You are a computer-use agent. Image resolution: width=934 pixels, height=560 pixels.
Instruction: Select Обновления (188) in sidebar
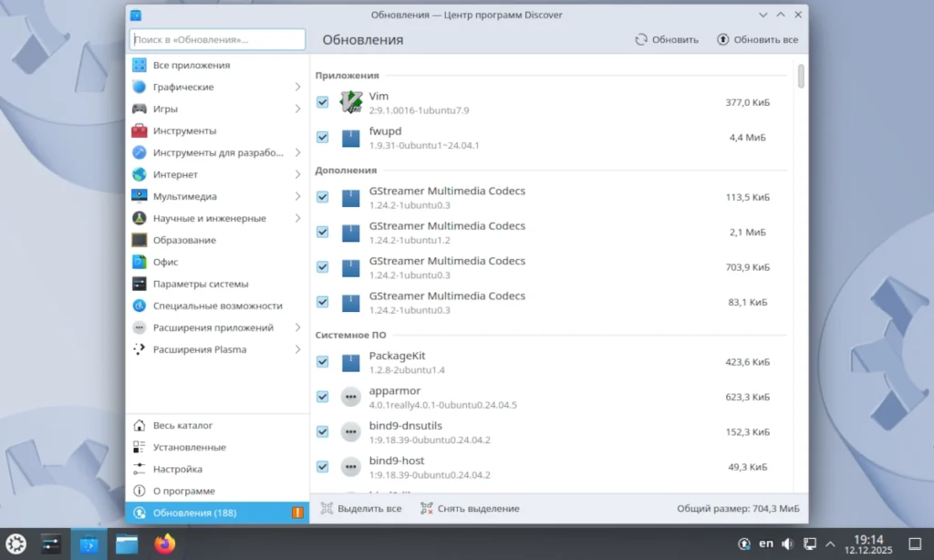(x=217, y=513)
